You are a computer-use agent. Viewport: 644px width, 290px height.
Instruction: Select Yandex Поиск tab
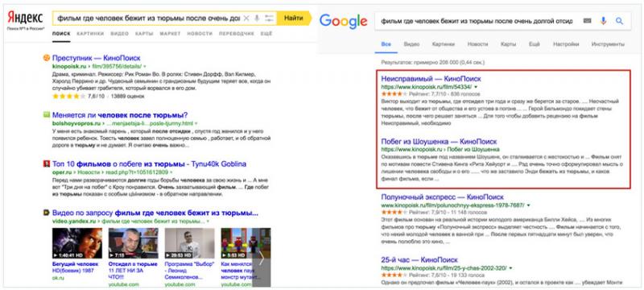[x=61, y=34]
